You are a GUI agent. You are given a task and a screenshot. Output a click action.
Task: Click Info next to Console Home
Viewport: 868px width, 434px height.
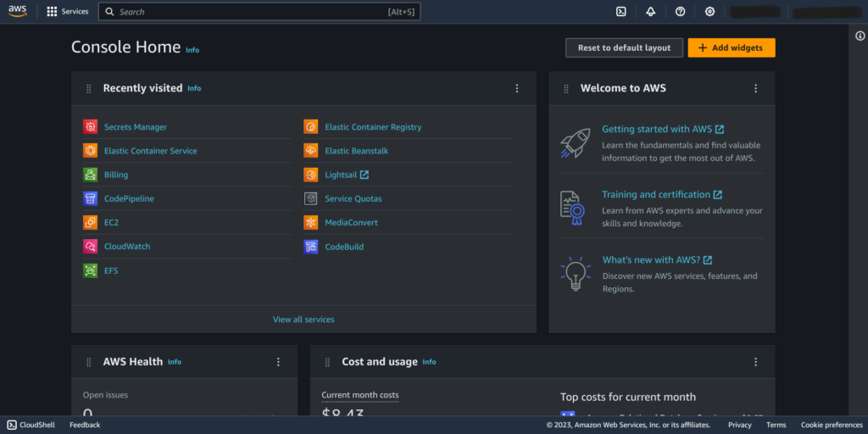coord(192,50)
